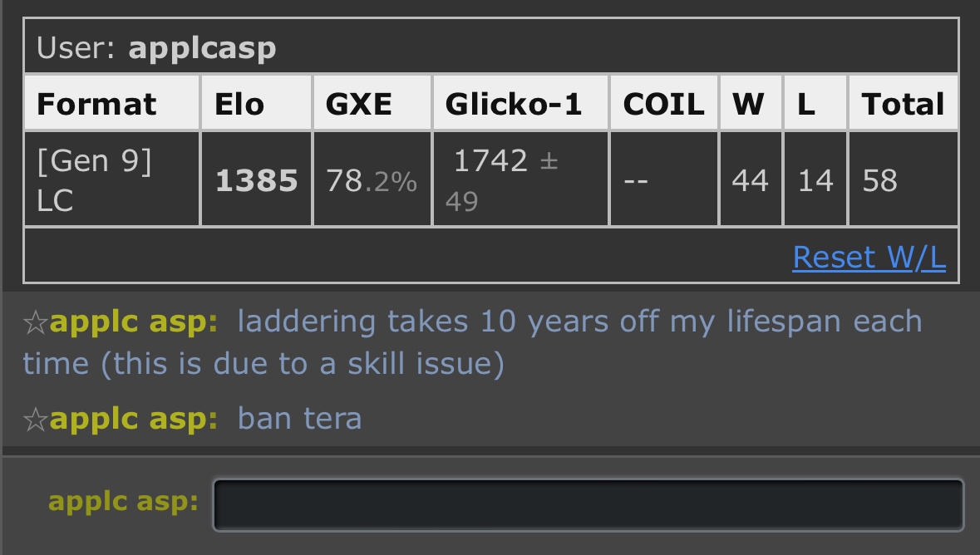Open applc asp's profile from the laddering message

click(133, 322)
